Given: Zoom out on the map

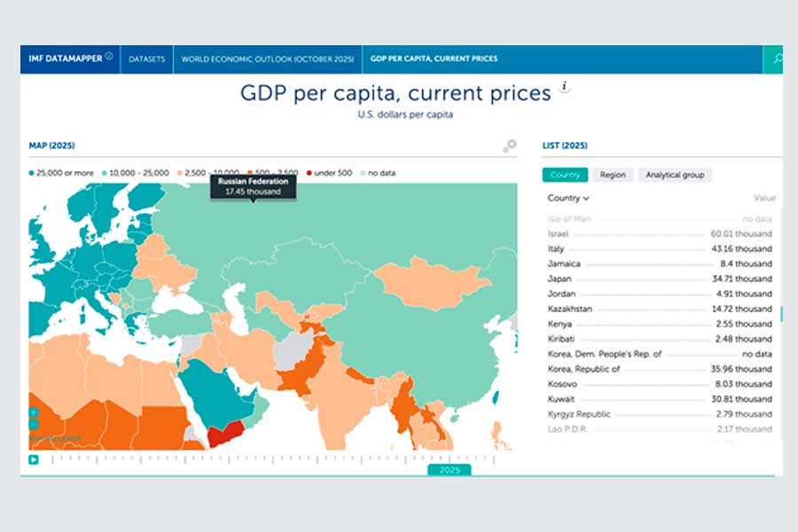Looking at the screenshot, I should coord(34,425).
